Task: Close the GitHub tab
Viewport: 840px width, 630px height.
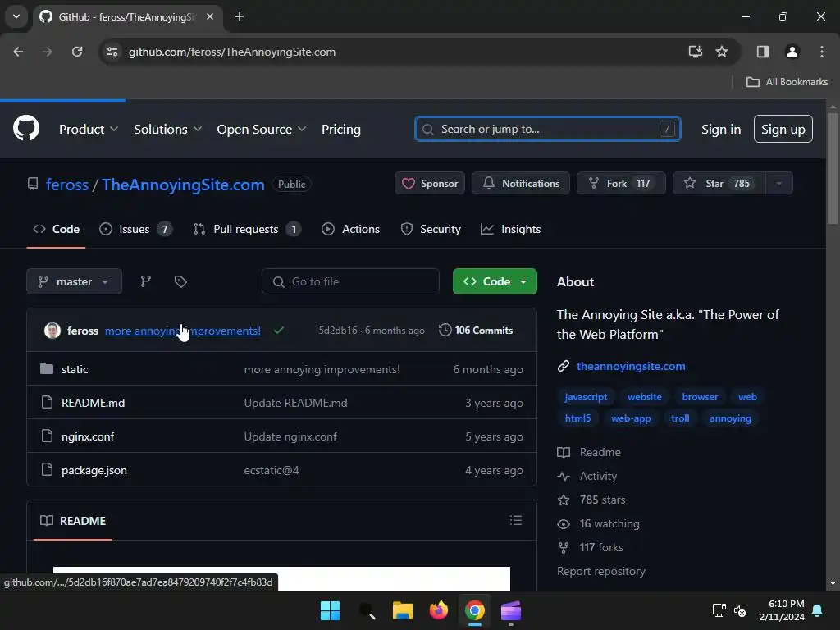Action: 210,16
